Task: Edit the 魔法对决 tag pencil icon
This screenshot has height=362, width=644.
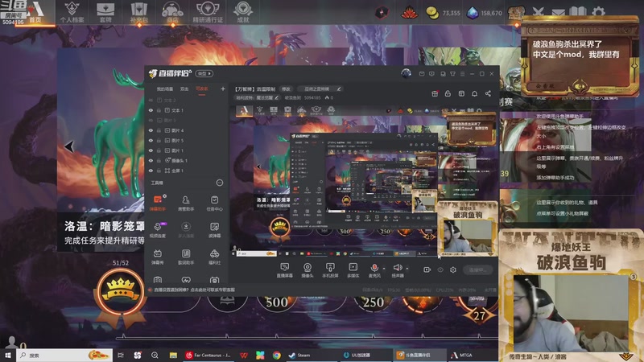Action: point(276,97)
